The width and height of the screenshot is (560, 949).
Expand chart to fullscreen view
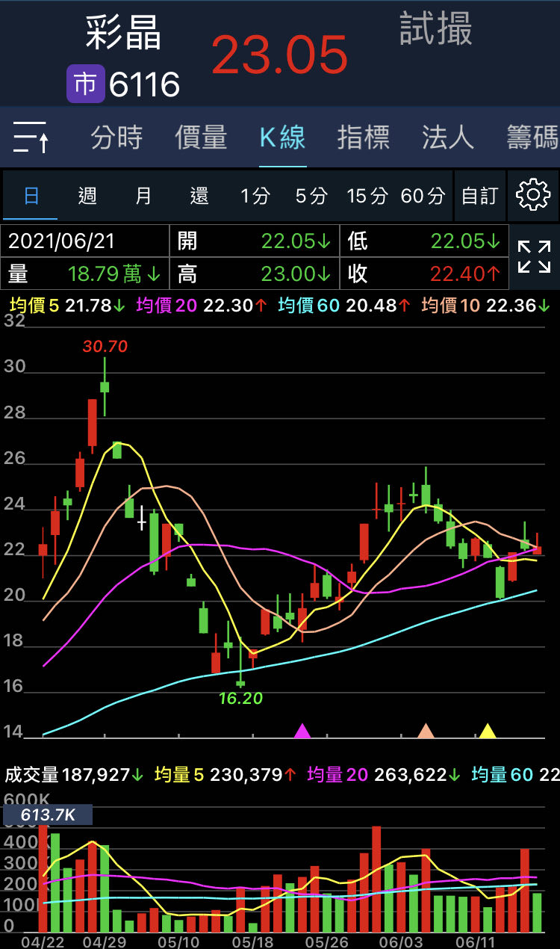534,257
